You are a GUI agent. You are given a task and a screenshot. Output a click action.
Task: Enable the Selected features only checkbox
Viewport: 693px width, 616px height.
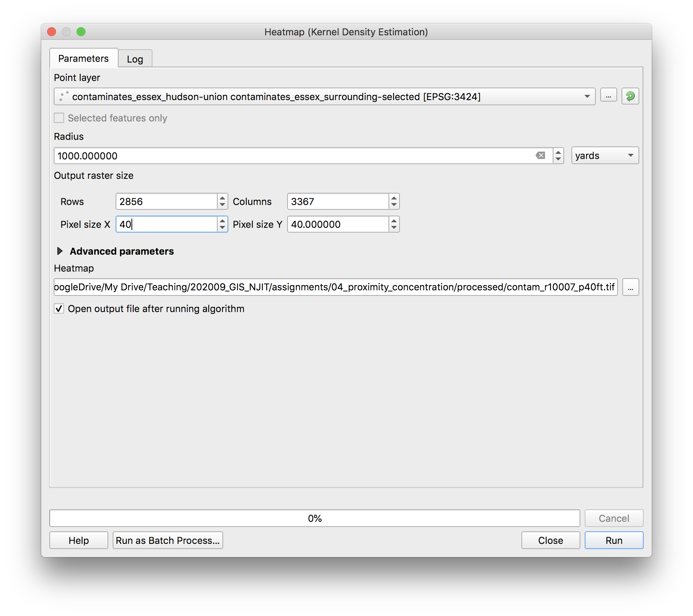coord(59,118)
